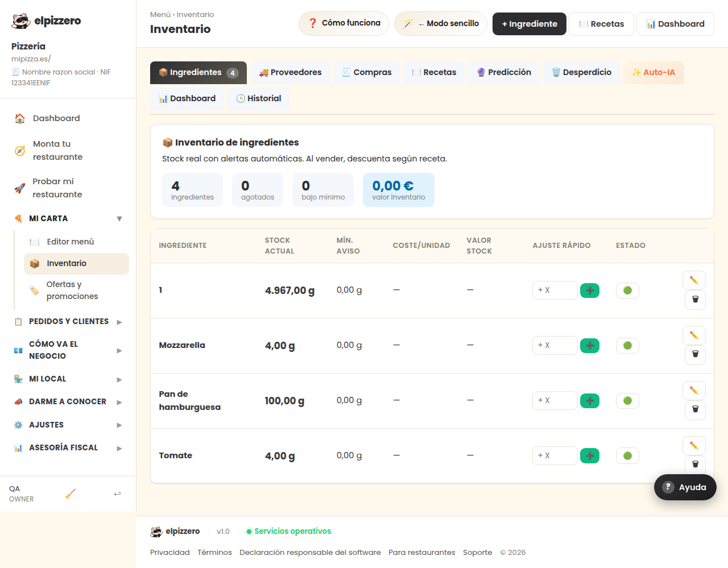
Task: Click green plus button in Tomate row
Action: (590, 456)
